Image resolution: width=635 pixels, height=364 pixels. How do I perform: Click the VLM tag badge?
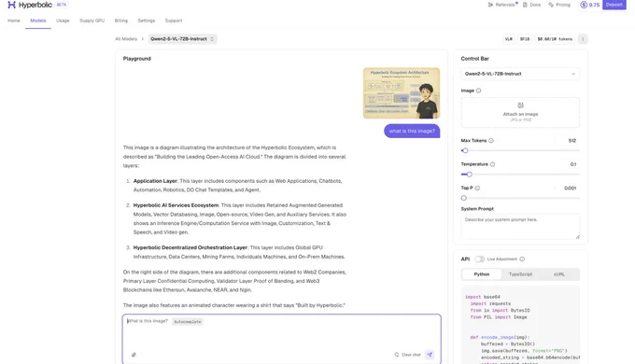pyautogui.click(x=509, y=39)
